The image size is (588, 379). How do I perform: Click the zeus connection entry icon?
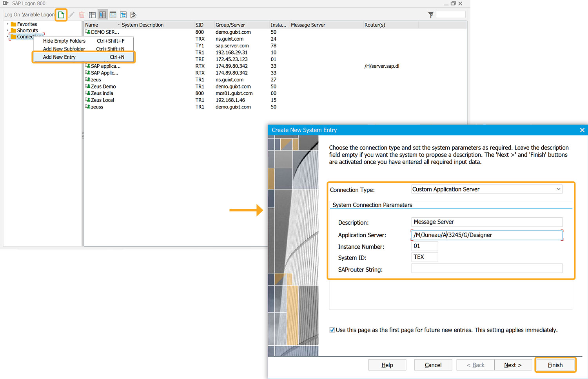88,79
